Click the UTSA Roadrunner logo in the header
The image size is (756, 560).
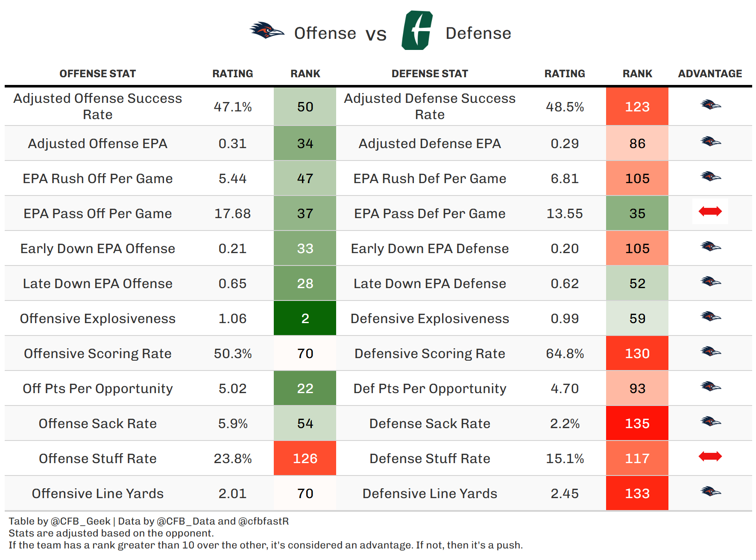[x=267, y=31]
